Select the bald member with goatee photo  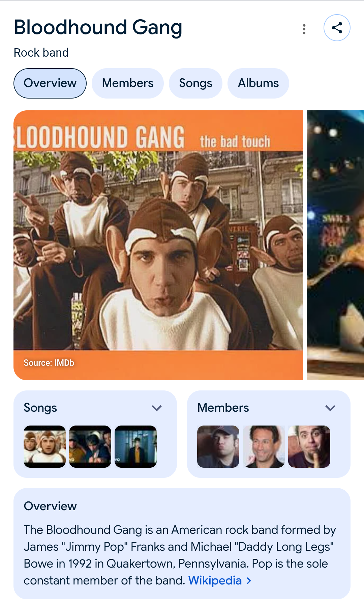[309, 446]
